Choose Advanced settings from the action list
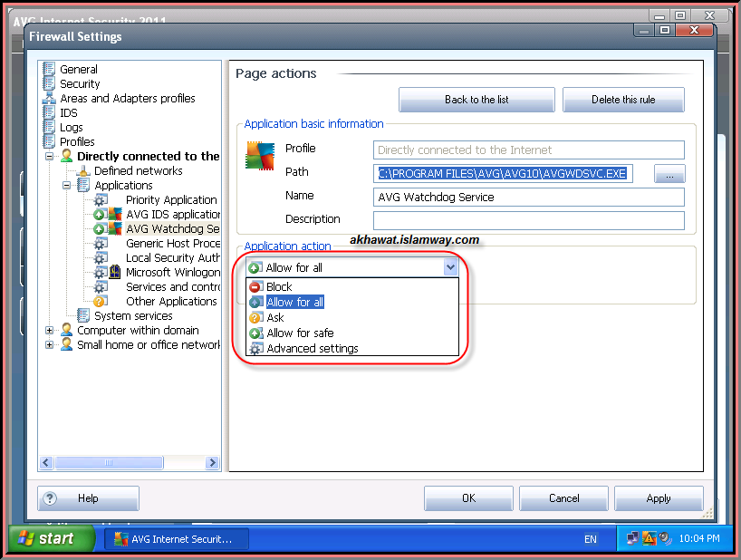Viewport: 741px width, 560px height. pos(352,348)
